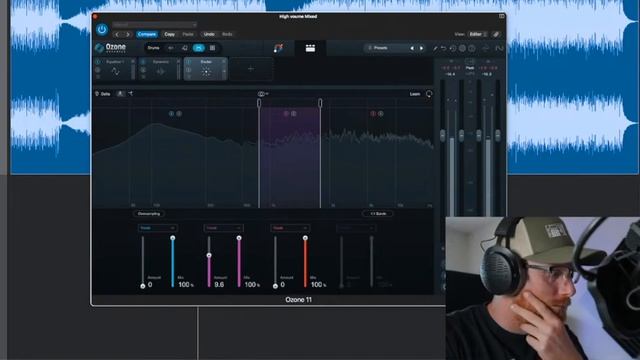Click the pencil edit icon
The width and height of the screenshot is (640, 360).
tap(435, 49)
